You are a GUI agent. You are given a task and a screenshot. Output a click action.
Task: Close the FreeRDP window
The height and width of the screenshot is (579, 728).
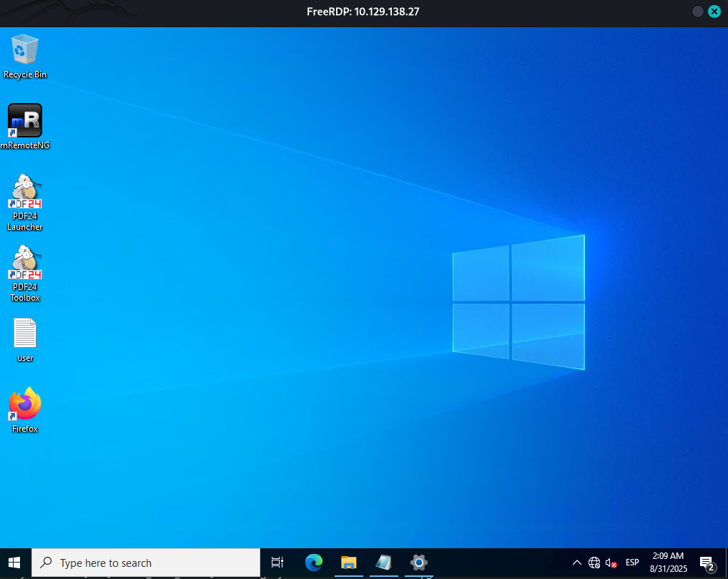point(714,11)
